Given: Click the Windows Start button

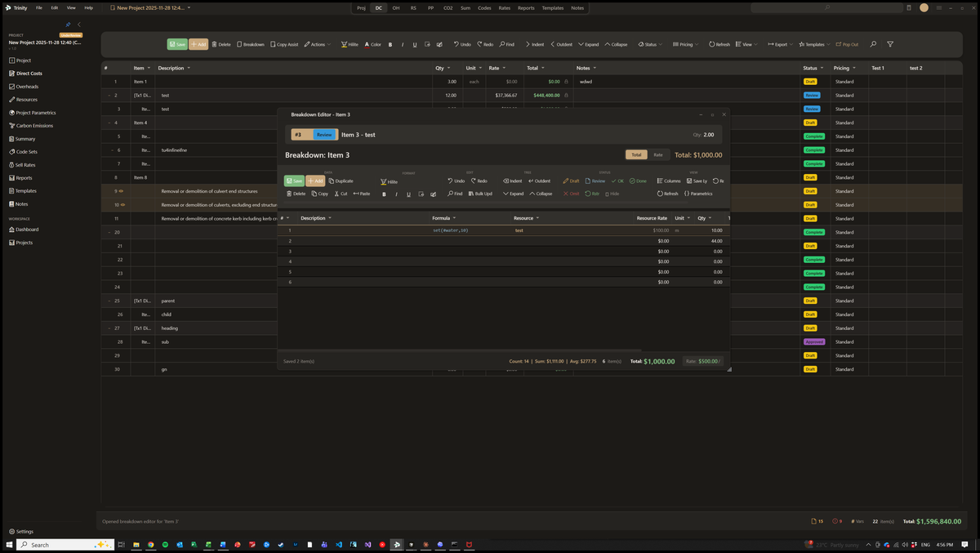Looking at the screenshot, I should [x=9, y=544].
